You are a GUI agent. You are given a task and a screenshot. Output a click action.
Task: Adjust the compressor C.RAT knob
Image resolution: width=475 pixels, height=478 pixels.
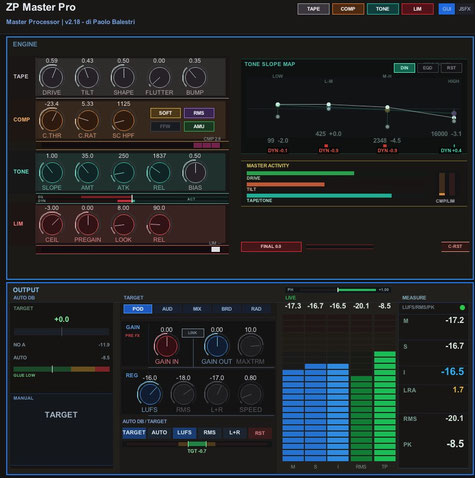[87, 120]
